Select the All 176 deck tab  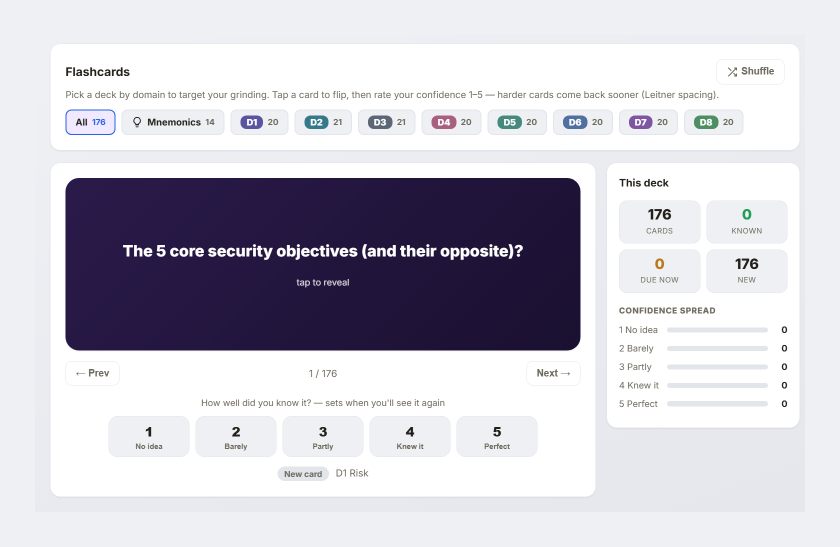click(x=91, y=122)
